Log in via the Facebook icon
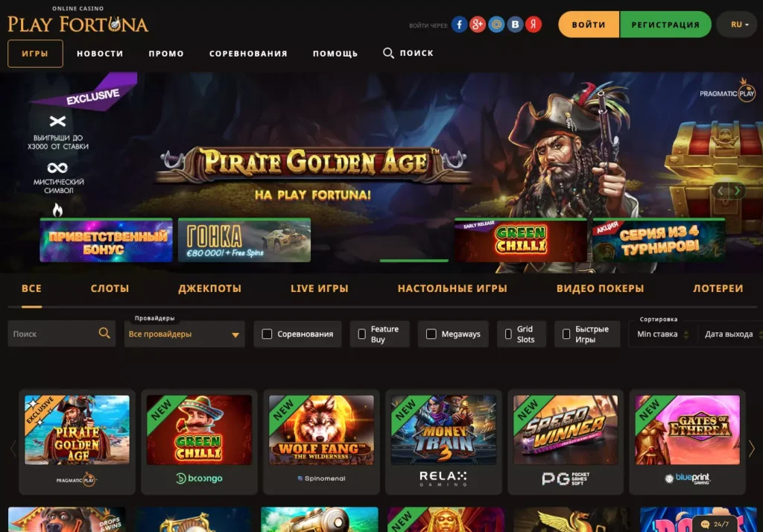Image resolution: width=763 pixels, height=532 pixels. (x=459, y=25)
